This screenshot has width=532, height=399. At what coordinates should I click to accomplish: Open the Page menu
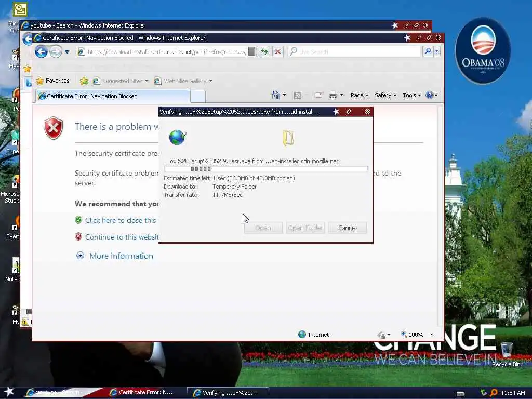360,96
